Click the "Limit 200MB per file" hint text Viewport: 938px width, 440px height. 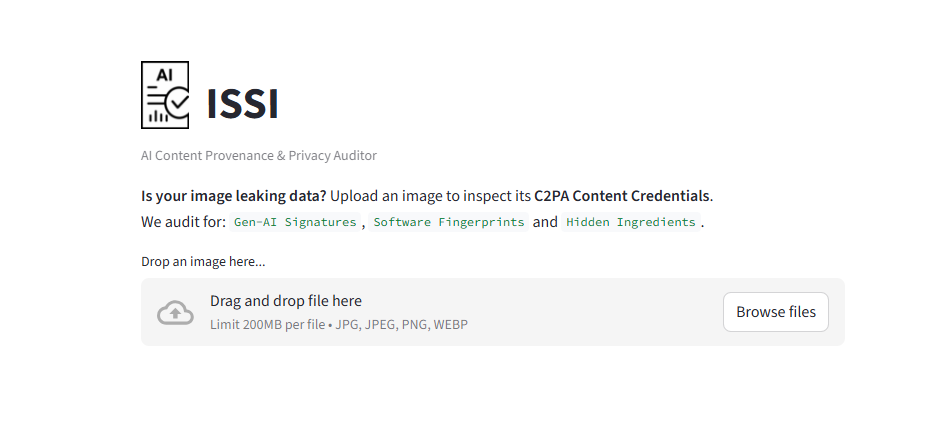268,325
